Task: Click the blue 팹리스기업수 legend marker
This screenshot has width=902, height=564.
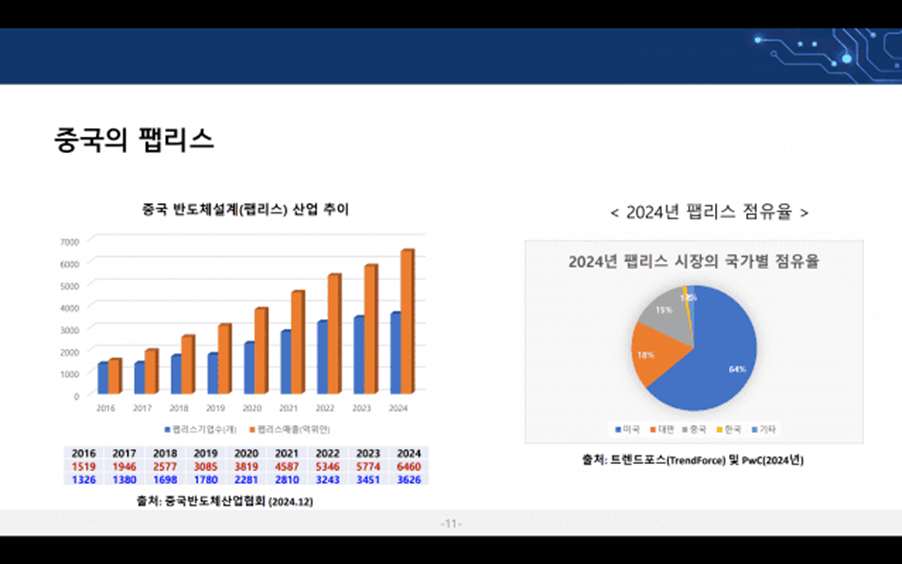Action: pyautogui.click(x=167, y=429)
